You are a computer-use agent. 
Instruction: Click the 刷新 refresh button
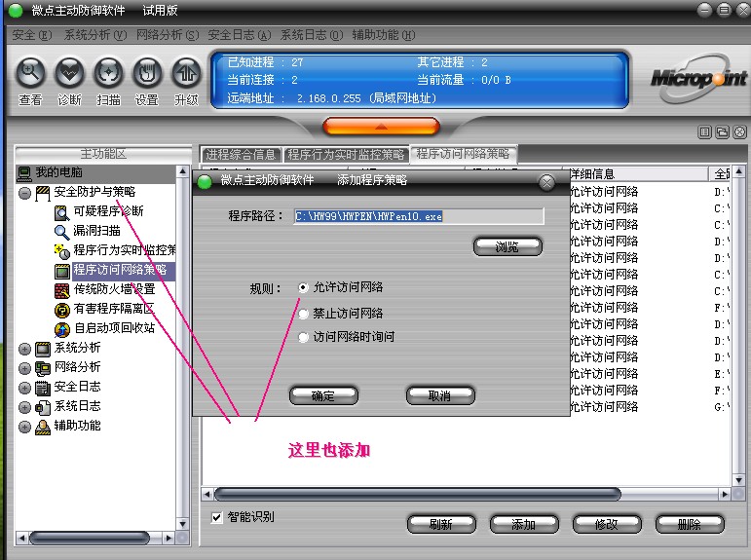441,525
